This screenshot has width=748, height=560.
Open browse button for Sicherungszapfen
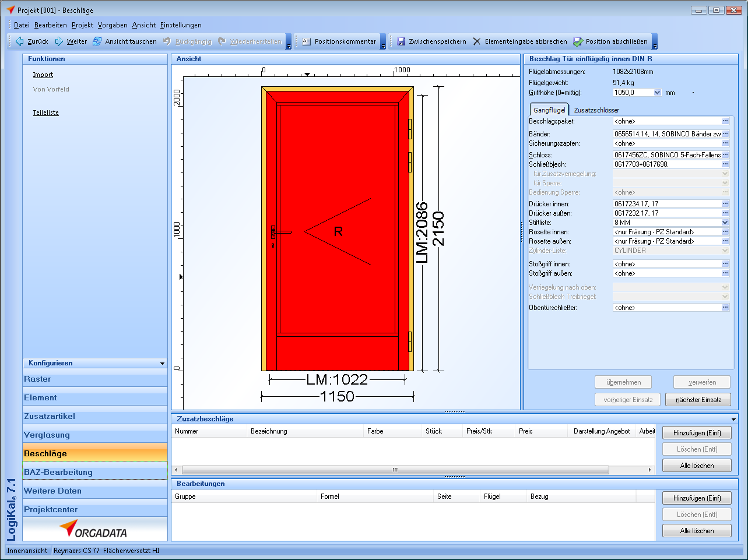[x=725, y=143]
